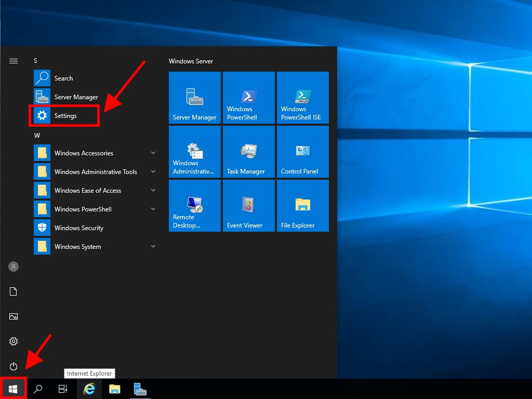
Task: Open taskbar search magnifier
Action: click(x=38, y=389)
